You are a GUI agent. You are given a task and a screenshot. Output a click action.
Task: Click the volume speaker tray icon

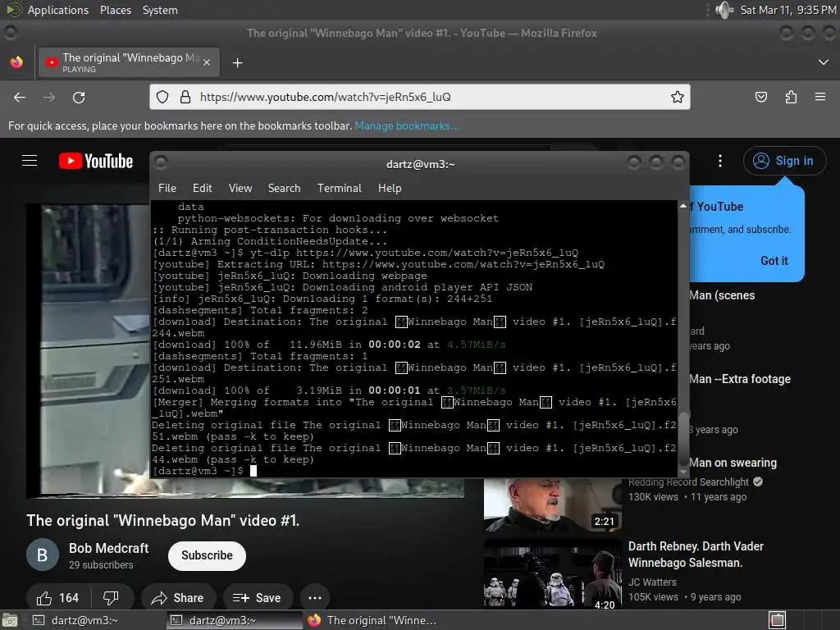724,10
